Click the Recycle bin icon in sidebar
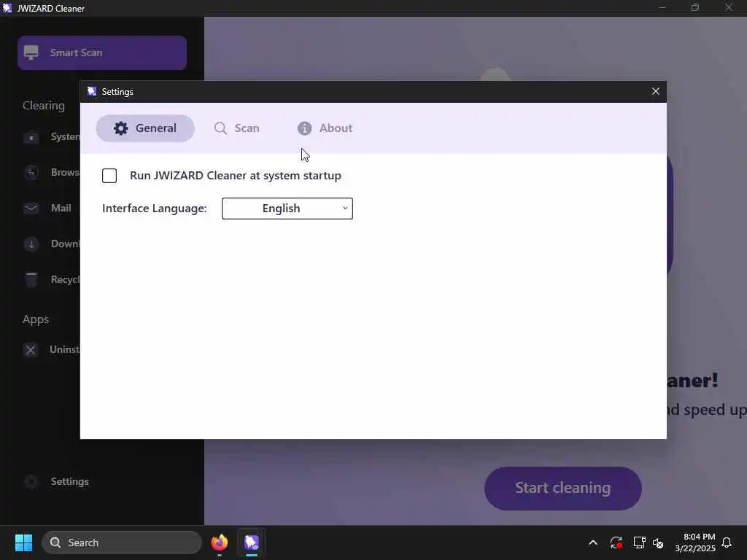The width and height of the screenshot is (747, 560). coord(31,279)
